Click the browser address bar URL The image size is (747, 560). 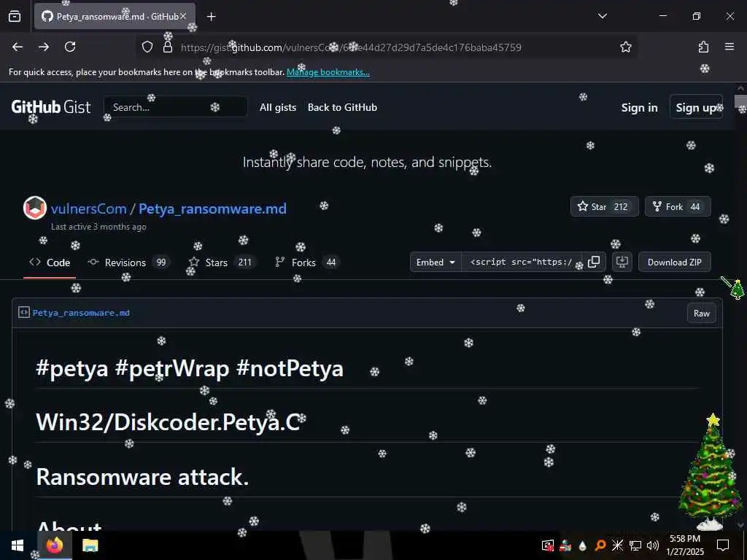pyautogui.click(x=351, y=47)
